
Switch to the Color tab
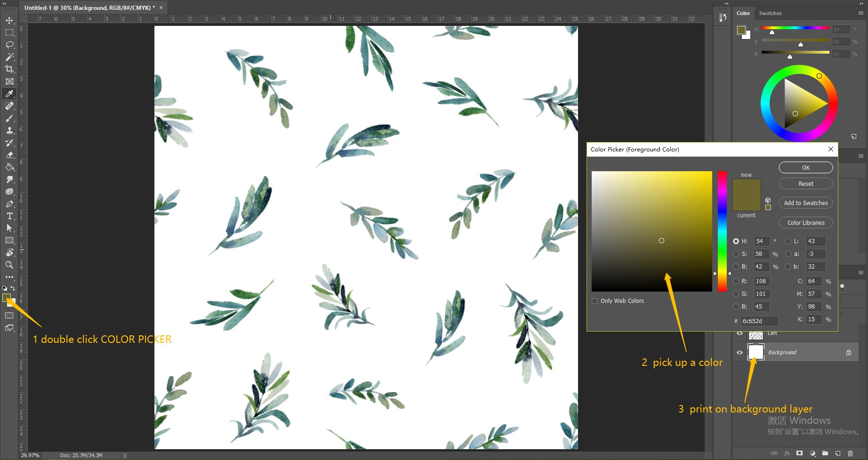(x=743, y=13)
